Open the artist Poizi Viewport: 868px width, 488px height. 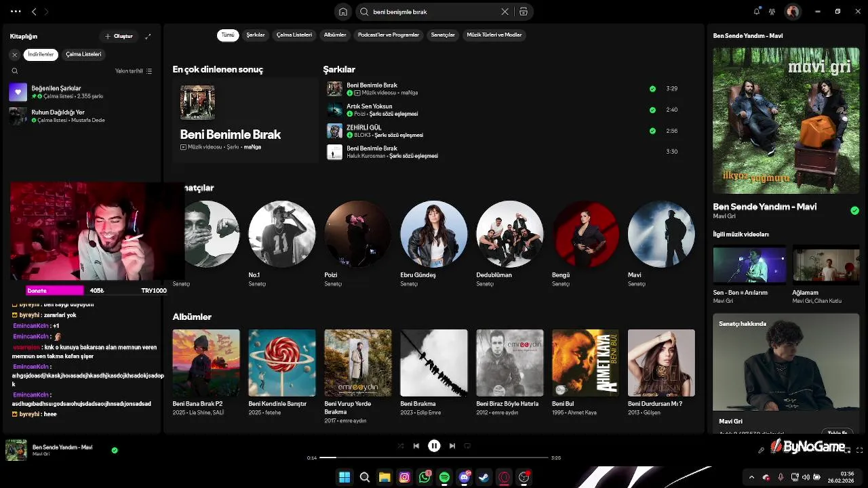click(x=357, y=244)
